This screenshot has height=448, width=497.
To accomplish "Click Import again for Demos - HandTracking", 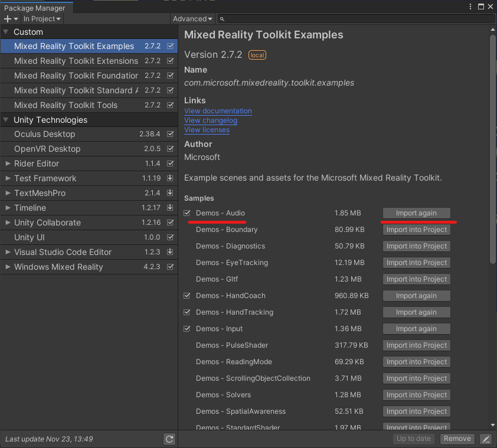I will (417, 312).
